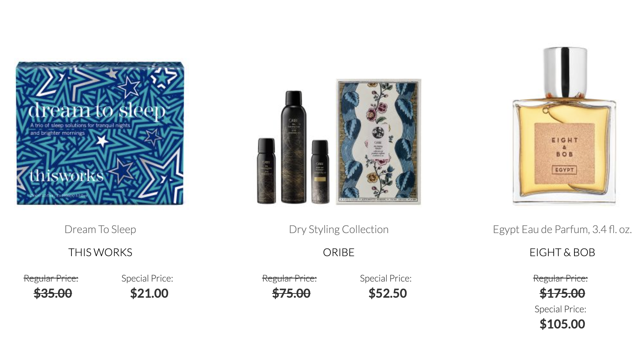Viewport: 644px width, 350px height.
Task: Click the Special Price label under This Works
Action: (x=147, y=278)
